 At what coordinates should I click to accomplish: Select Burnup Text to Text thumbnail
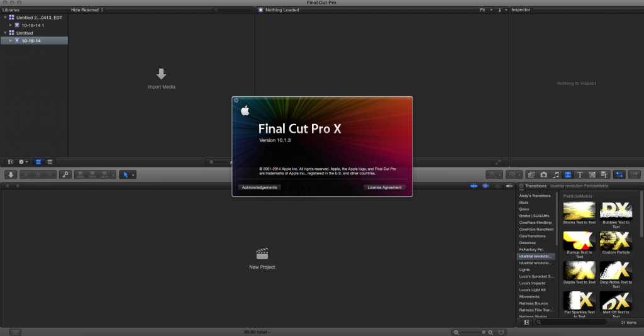tap(579, 241)
